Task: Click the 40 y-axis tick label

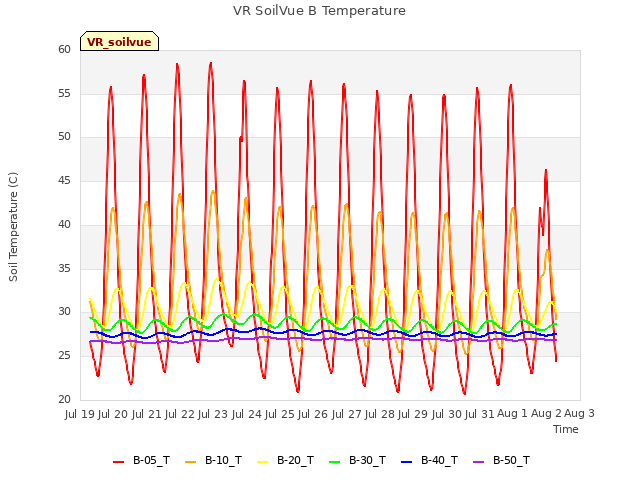Action: (64, 224)
